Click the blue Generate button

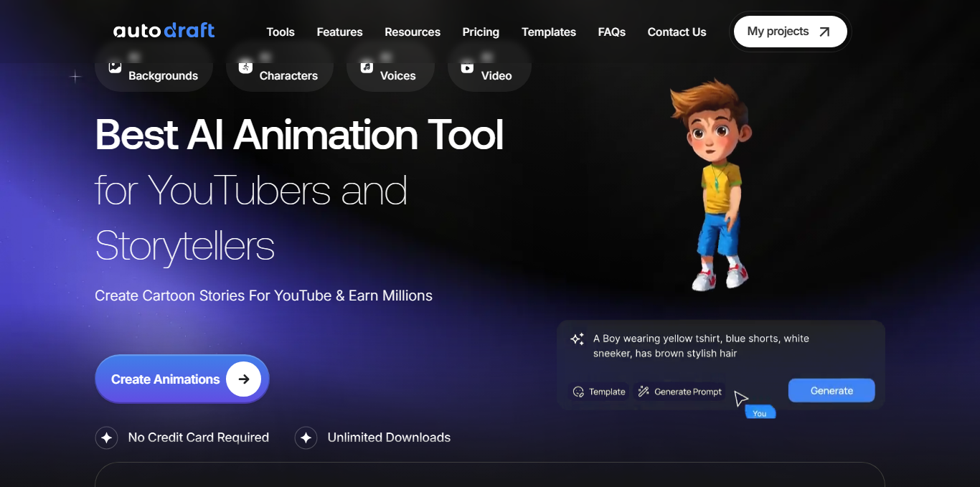tap(831, 391)
